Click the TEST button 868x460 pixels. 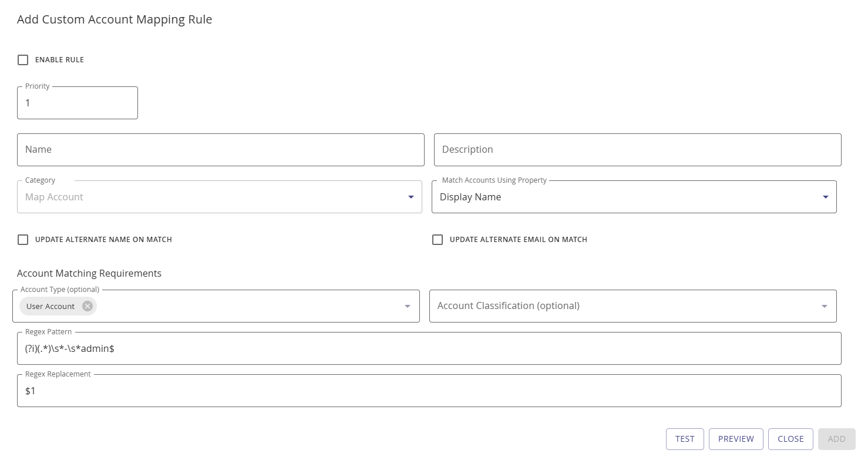(685, 439)
